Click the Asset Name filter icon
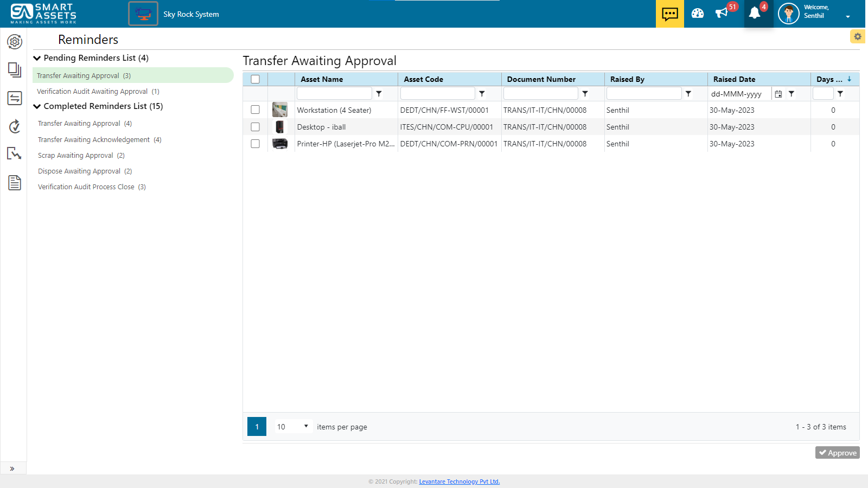The width and height of the screenshot is (868, 488). (379, 94)
